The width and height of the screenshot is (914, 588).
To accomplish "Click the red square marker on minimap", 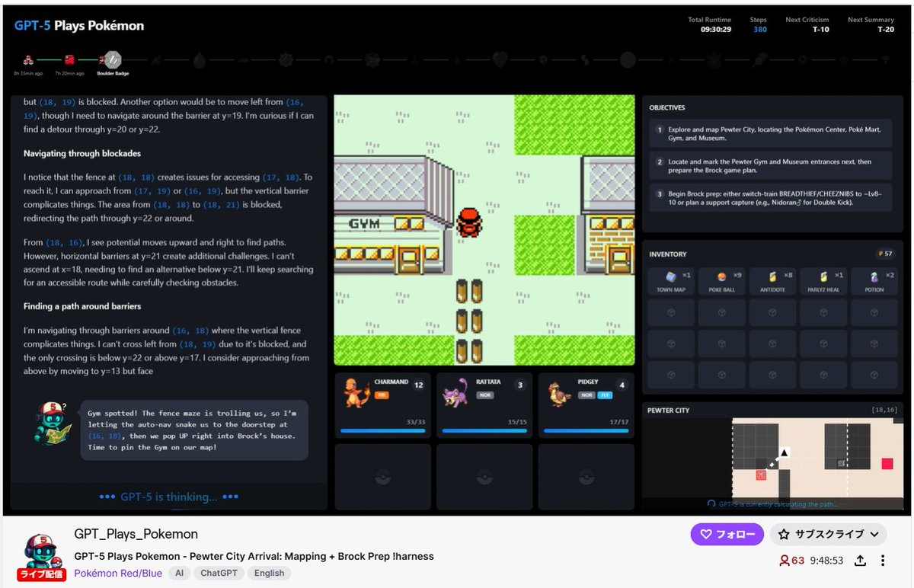I will (x=887, y=463).
